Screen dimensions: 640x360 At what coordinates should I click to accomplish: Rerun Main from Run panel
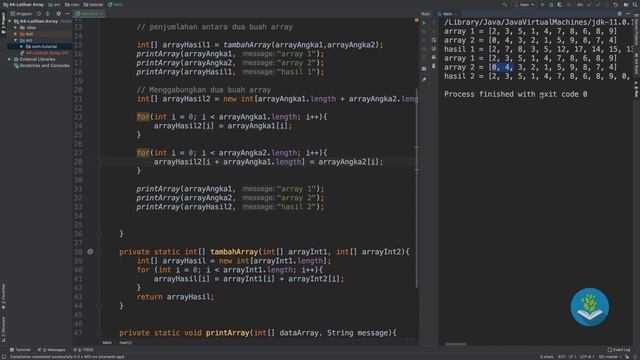click(424, 23)
